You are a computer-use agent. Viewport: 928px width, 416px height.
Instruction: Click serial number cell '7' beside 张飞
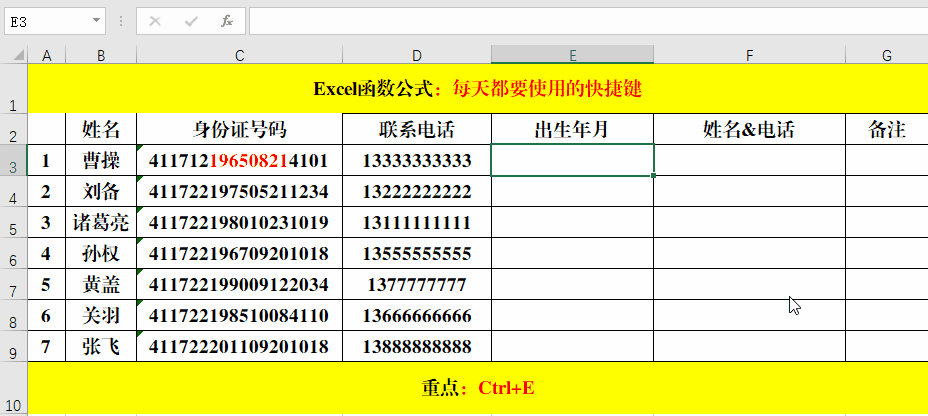point(46,346)
